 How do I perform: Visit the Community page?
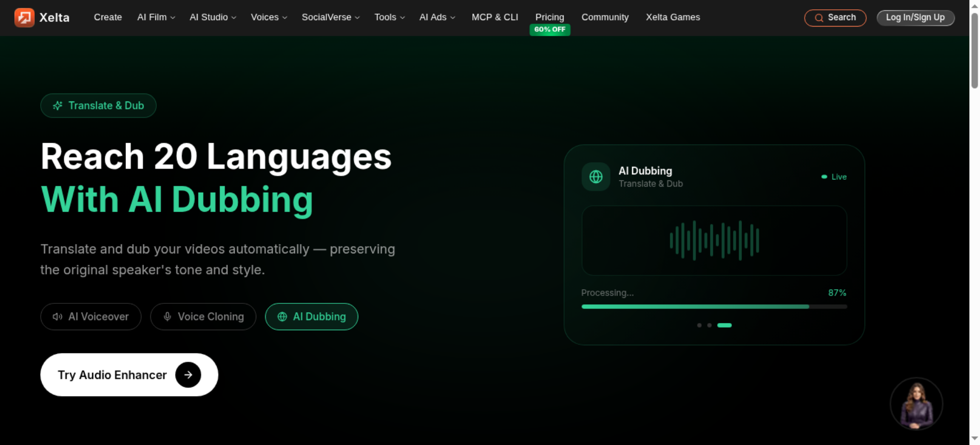click(x=605, y=18)
